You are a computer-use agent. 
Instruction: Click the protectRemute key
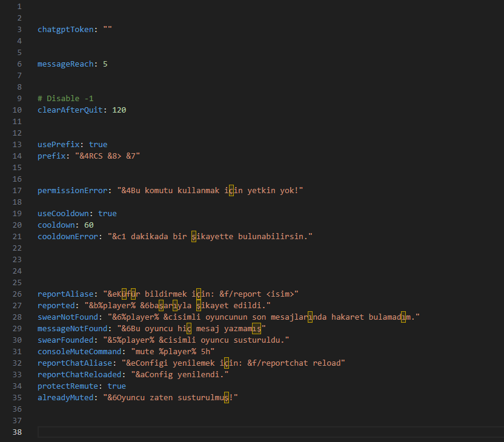pos(68,386)
